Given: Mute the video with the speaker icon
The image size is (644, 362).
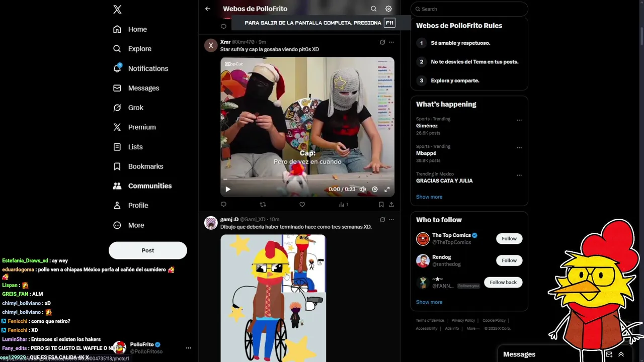Looking at the screenshot, I should click(362, 189).
